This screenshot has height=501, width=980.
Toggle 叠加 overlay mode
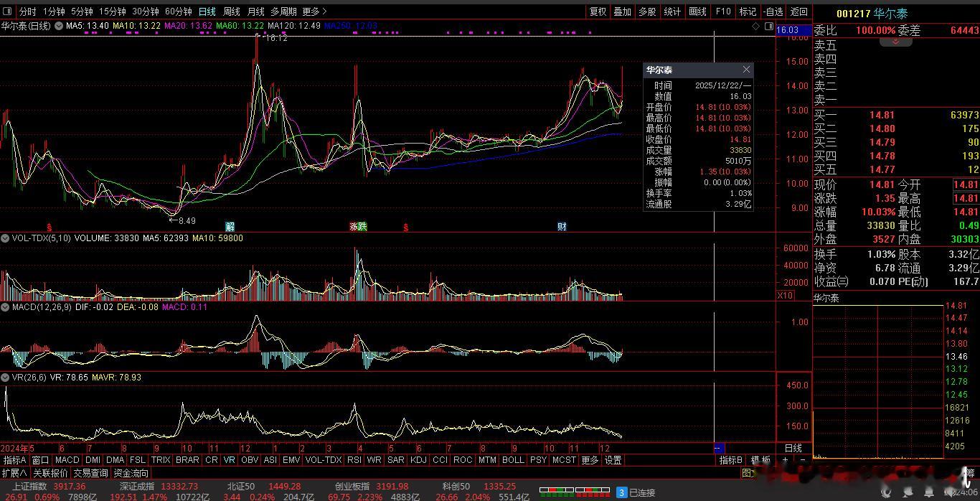click(x=623, y=11)
